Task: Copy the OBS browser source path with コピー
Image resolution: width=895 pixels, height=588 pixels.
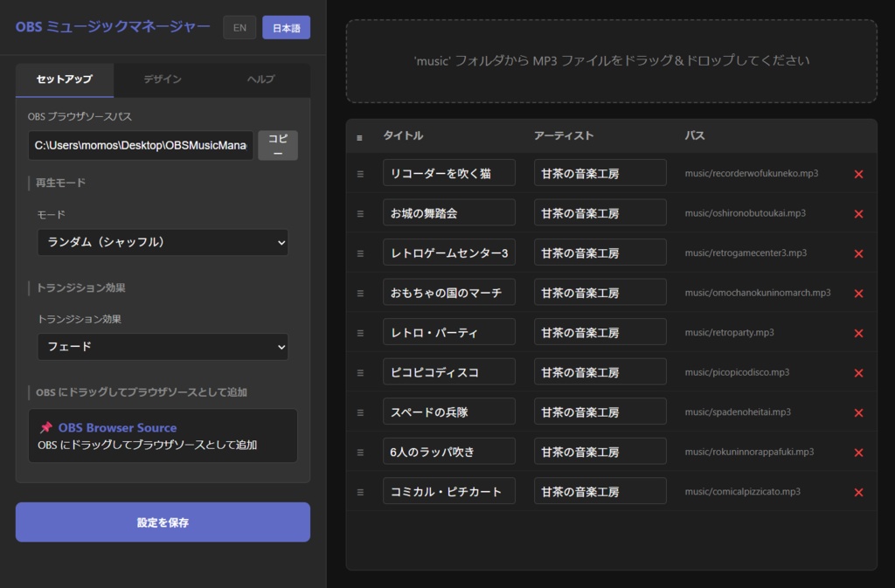Action: click(x=278, y=145)
